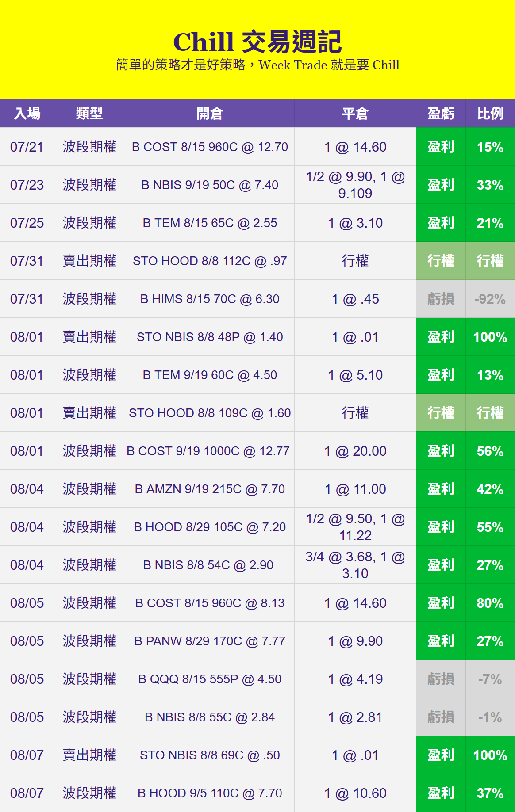Click the B PANW 8/29 170C entry
The width and height of the screenshot is (515, 812).
pos(209,641)
